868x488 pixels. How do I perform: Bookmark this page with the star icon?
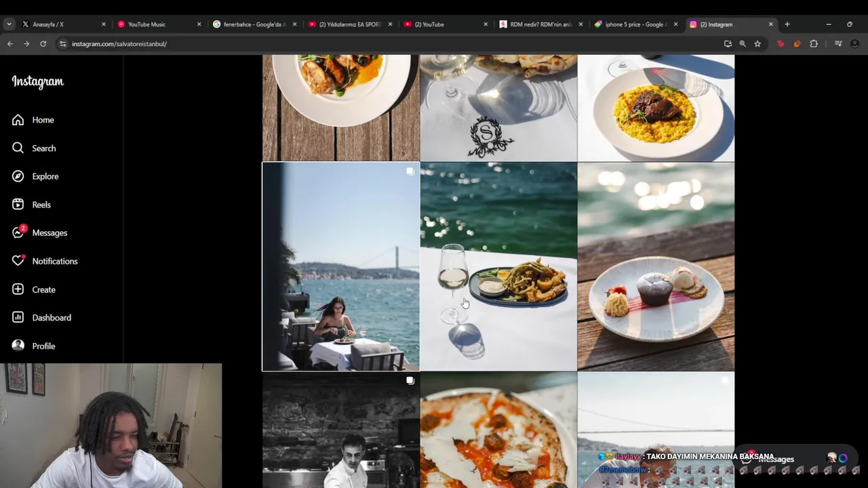coord(757,43)
